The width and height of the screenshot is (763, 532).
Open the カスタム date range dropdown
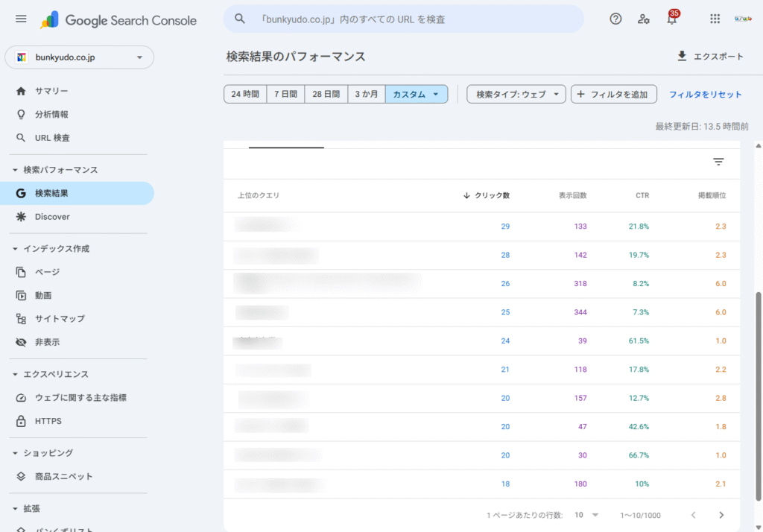(x=416, y=94)
